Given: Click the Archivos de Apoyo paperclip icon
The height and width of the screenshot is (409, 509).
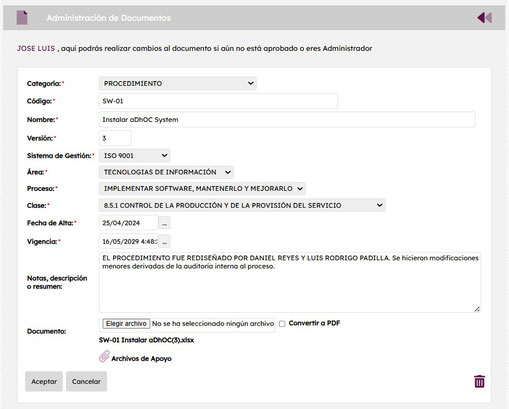Looking at the screenshot, I should 104,356.
